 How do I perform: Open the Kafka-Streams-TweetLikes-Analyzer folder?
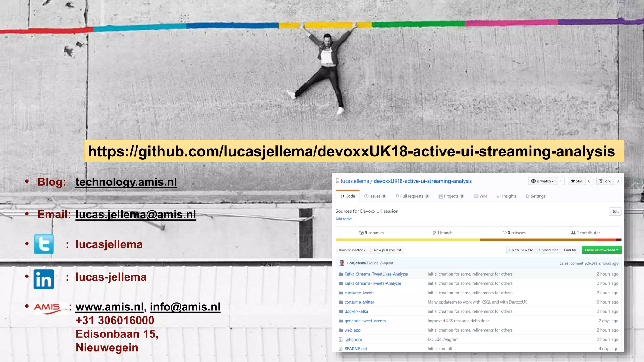376,274
